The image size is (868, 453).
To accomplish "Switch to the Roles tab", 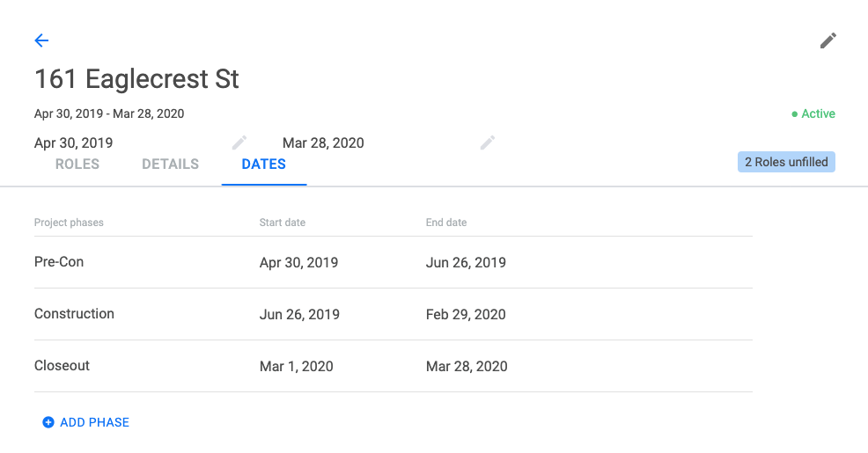I will tap(77, 164).
